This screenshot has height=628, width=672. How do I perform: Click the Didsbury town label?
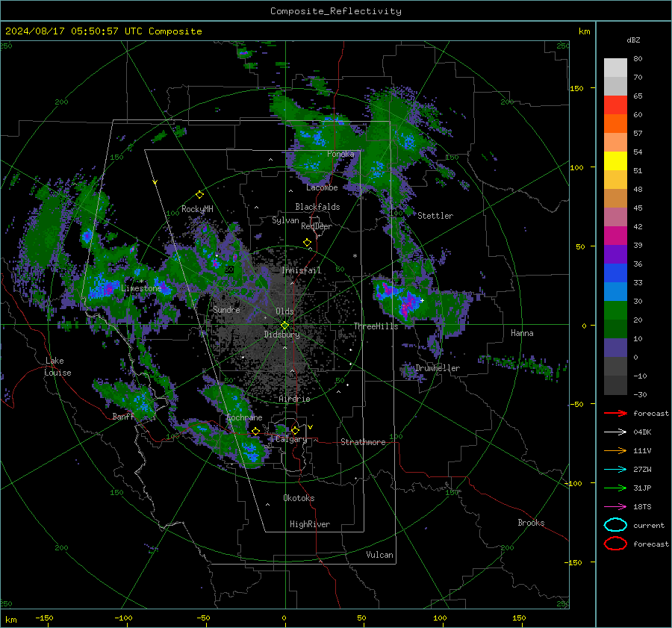click(x=281, y=335)
